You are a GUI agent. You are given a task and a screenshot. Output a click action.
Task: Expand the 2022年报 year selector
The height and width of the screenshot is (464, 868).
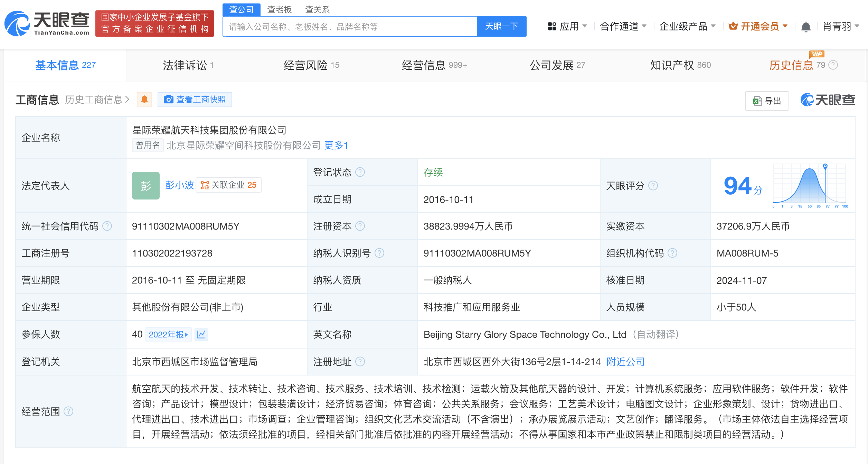(x=168, y=334)
